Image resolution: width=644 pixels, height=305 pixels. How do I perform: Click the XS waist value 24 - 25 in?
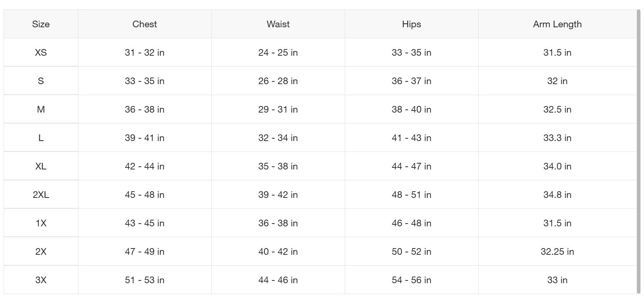point(278,53)
